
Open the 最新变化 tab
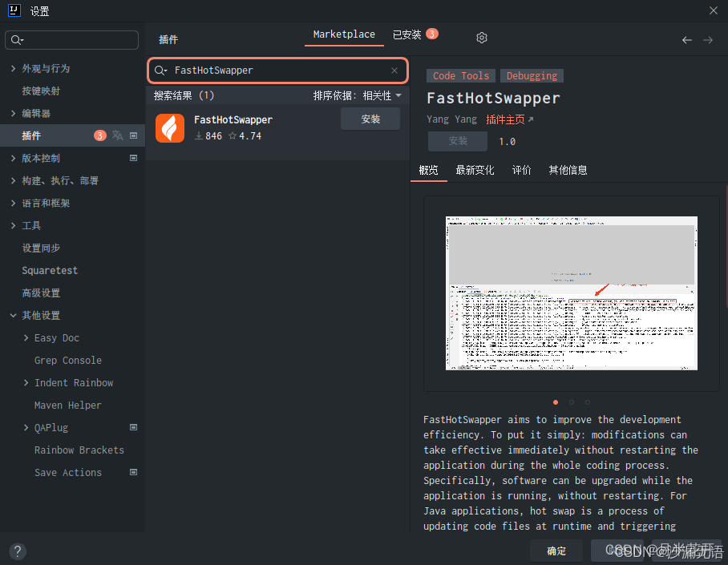coord(475,170)
